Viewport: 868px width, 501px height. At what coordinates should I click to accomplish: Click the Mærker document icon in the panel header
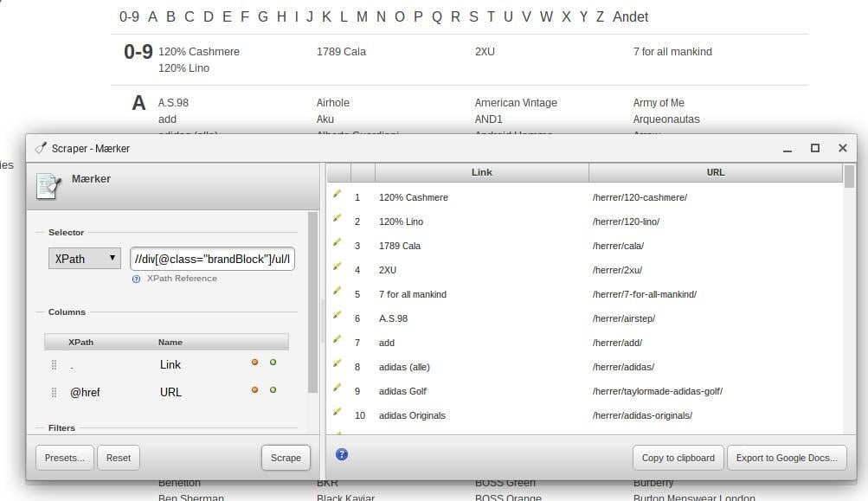point(48,185)
